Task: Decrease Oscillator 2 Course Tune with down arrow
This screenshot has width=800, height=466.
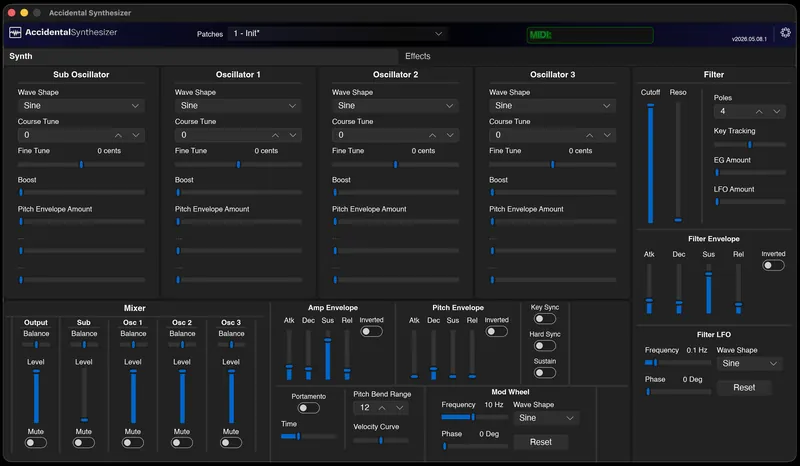Action: click(450, 135)
